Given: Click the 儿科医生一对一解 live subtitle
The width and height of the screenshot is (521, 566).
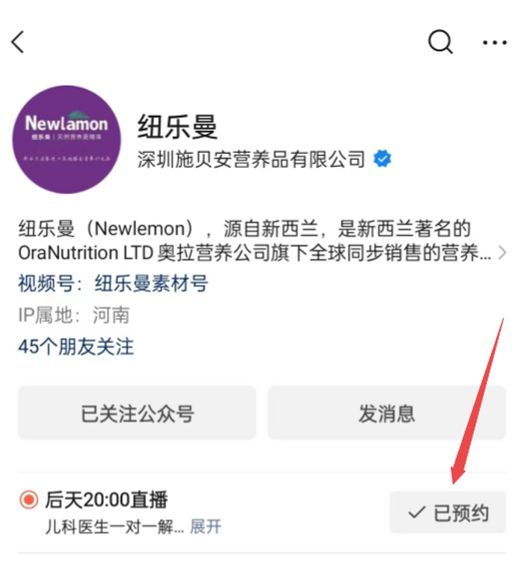Looking at the screenshot, I should pos(114,527).
